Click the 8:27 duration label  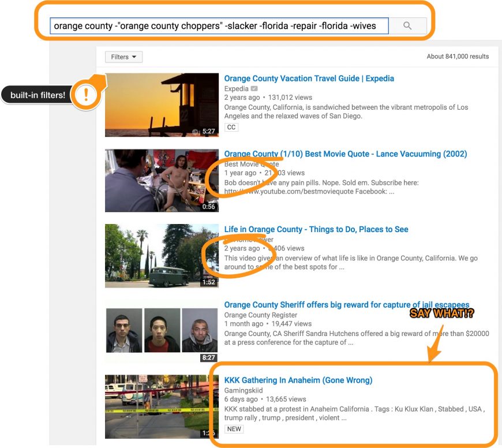coord(208,357)
